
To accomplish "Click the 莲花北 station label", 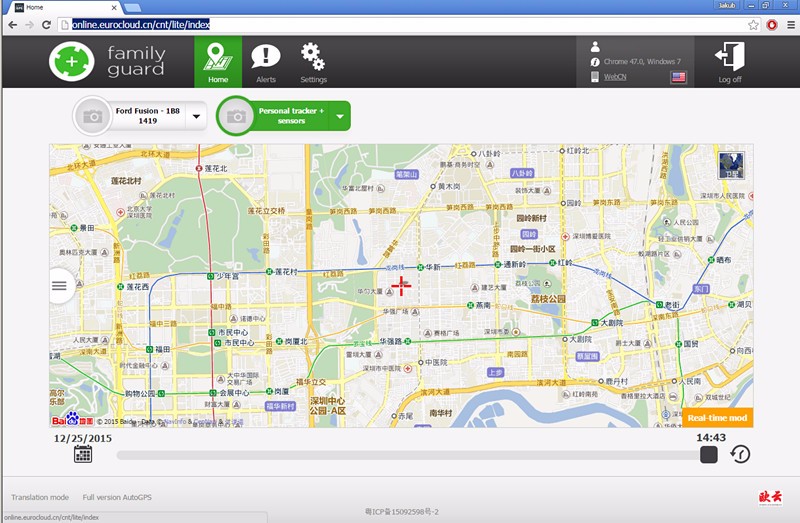I will point(216,168).
